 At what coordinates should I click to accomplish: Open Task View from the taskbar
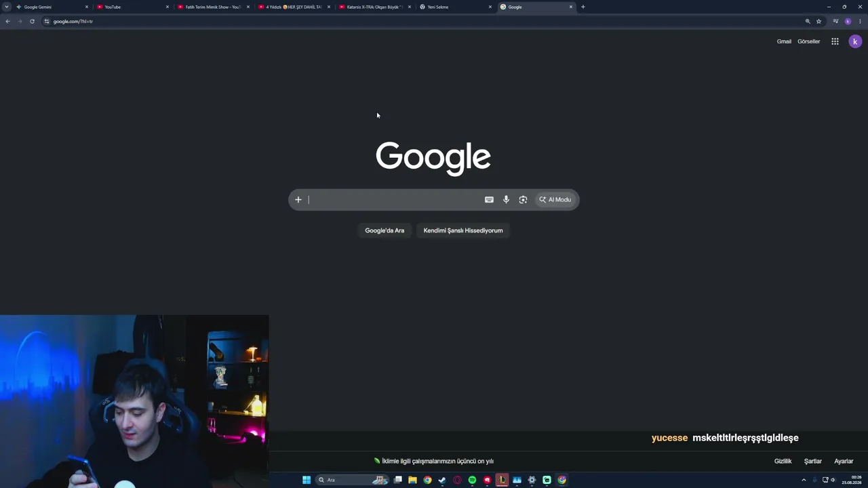[398, 480]
